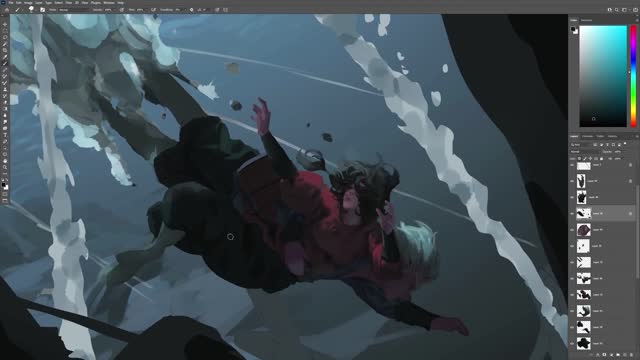Open the Image menu

pyautogui.click(x=28, y=3)
